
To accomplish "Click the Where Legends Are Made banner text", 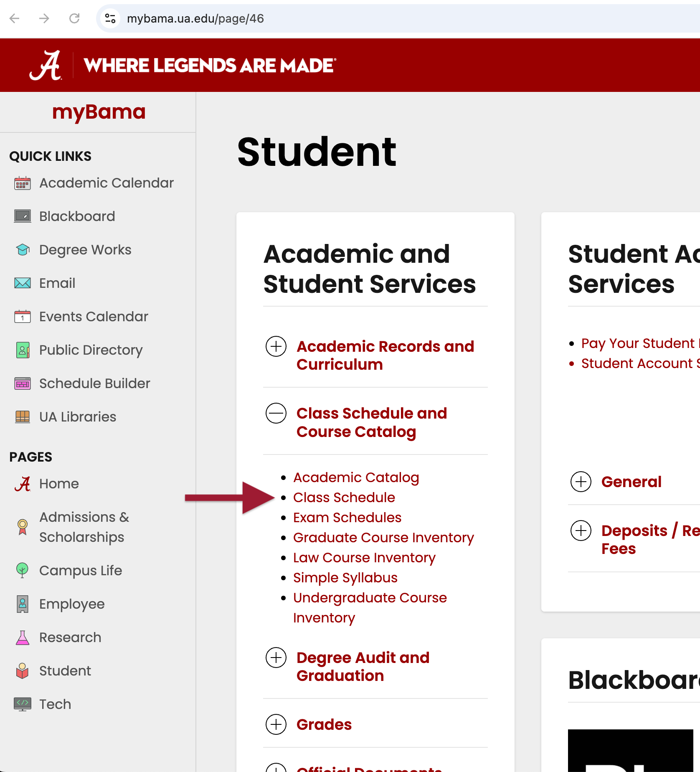I will click(210, 66).
